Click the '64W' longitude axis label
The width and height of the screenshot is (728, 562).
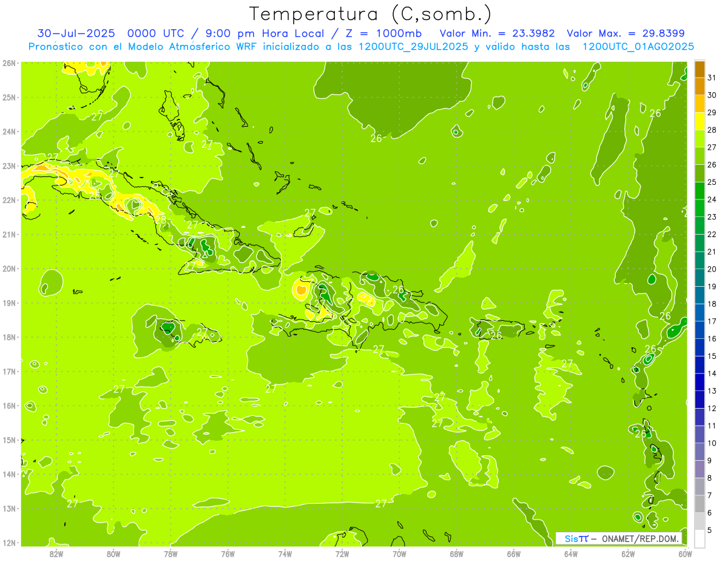click(x=571, y=554)
